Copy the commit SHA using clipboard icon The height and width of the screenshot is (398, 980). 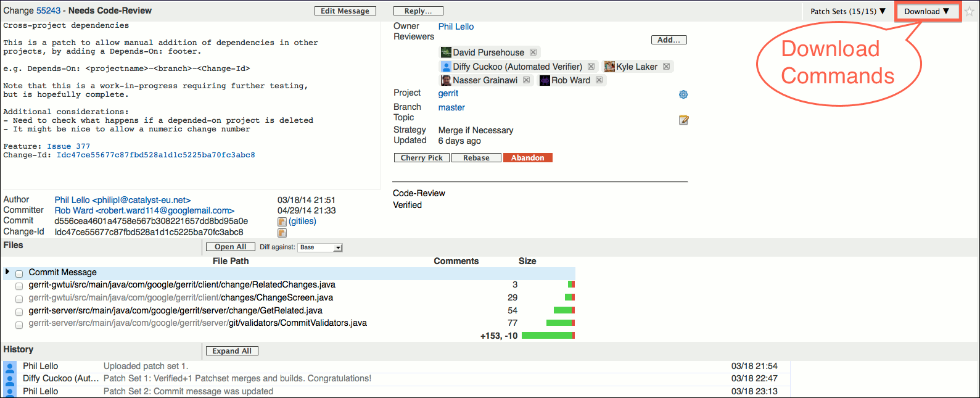click(x=282, y=222)
